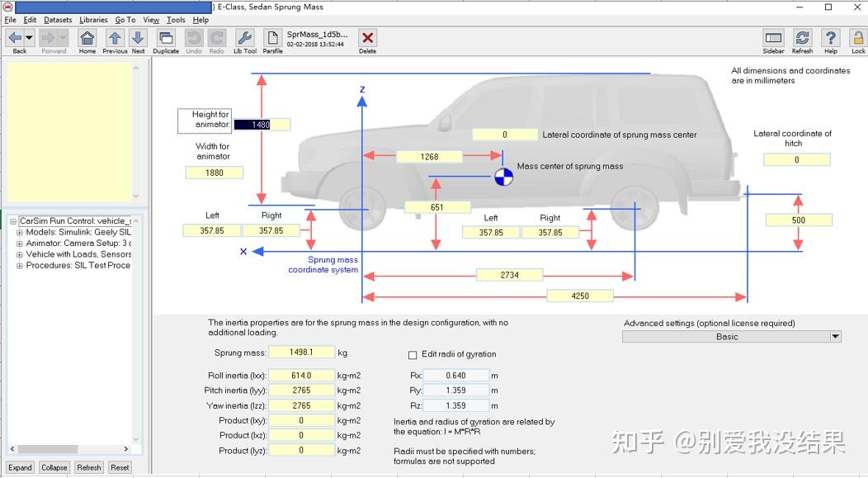The image size is (868, 478).
Task: Edit the Sprung mass value field
Action: (300, 352)
